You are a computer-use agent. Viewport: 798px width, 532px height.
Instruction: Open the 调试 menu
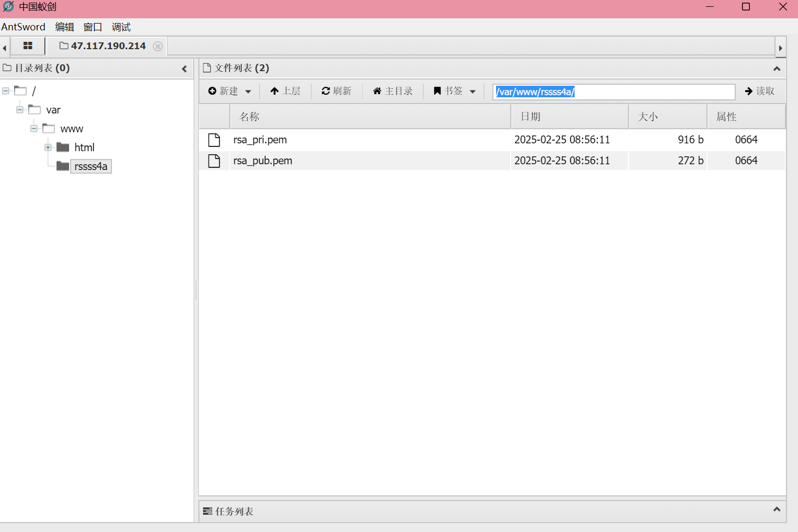[x=121, y=27]
